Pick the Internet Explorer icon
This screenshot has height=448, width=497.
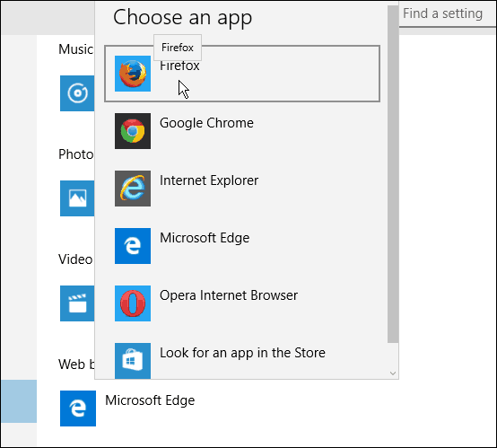tap(133, 189)
